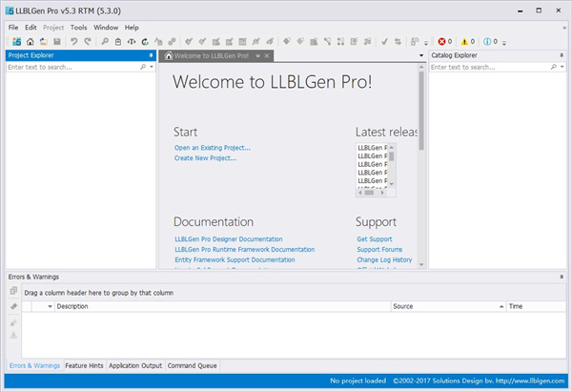Click into the Project Explorer search field

tap(74, 68)
